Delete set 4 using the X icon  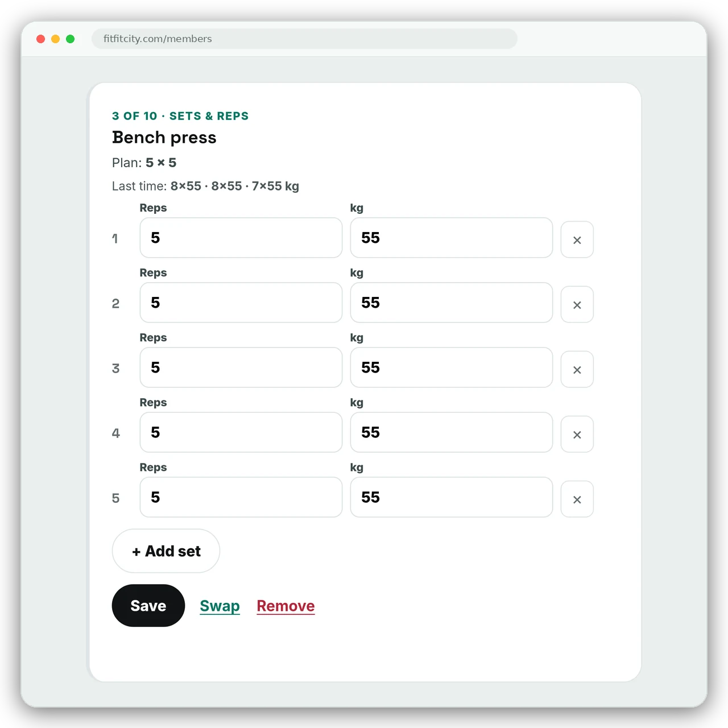[577, 434]
